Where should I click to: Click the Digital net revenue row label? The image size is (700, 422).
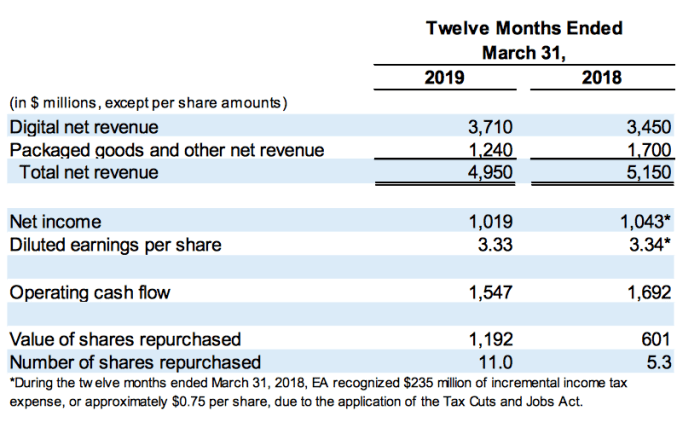coord(83,128)
